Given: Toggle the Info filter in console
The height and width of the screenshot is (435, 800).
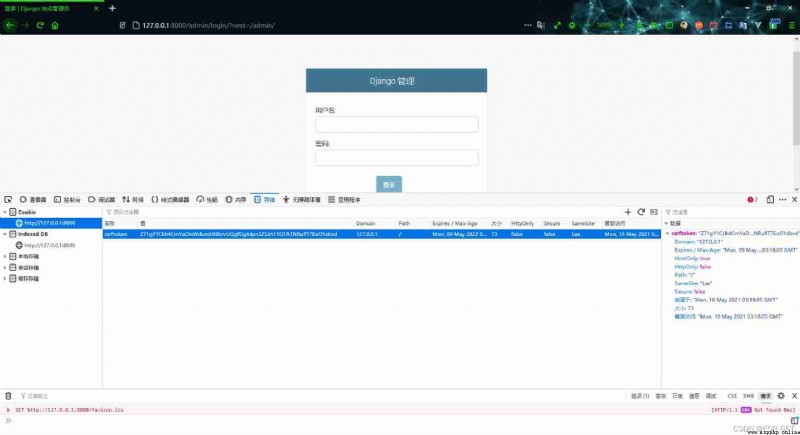Looking at the screenshot, I should (x=694, y=396).
